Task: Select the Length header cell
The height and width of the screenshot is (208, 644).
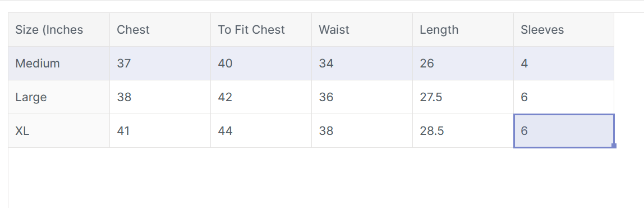Action: pyautogui.click(x=463, y=30)
